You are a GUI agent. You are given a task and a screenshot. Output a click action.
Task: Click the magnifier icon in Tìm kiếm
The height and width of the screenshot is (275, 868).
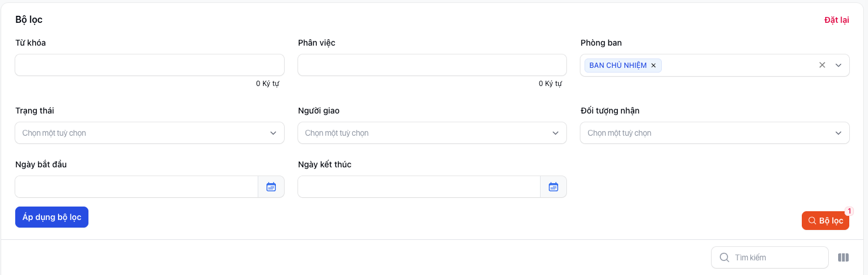coord(725,257)
